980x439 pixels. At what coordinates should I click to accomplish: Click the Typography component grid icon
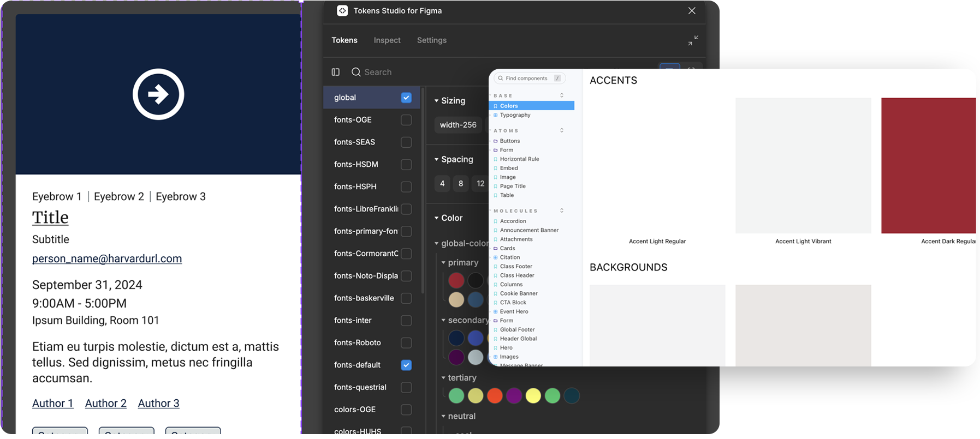tap(496, 115)
